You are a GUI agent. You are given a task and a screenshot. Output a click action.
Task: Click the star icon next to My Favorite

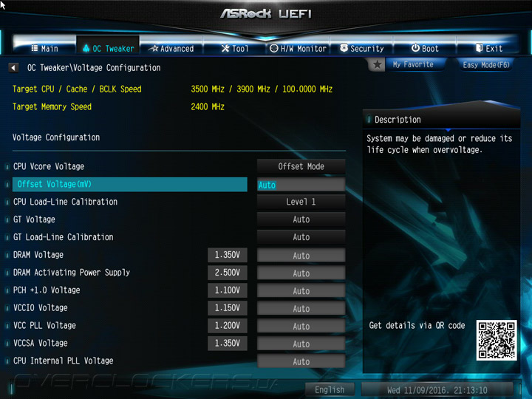tap(377, 64)
